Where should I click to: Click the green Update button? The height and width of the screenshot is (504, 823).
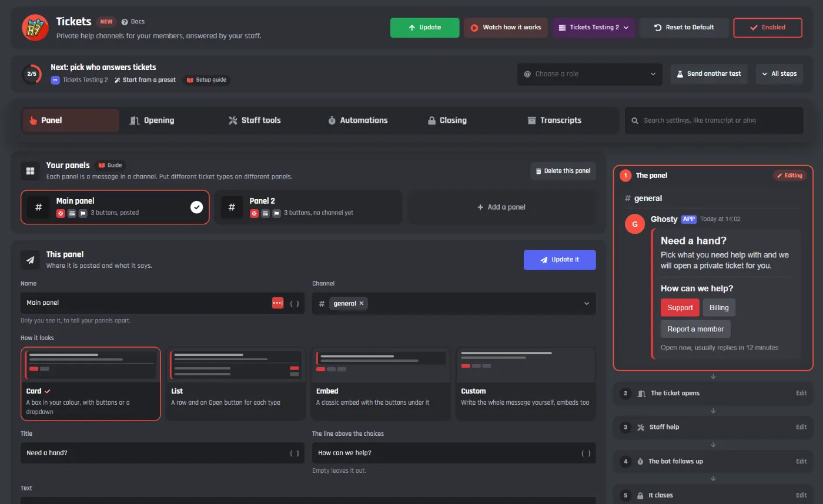[424, 28]
